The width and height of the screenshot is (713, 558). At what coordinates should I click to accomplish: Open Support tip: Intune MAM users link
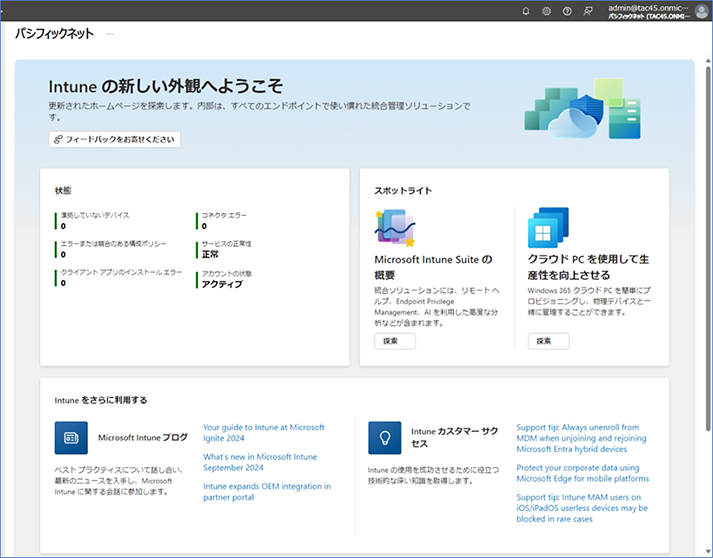click(582, 508)
